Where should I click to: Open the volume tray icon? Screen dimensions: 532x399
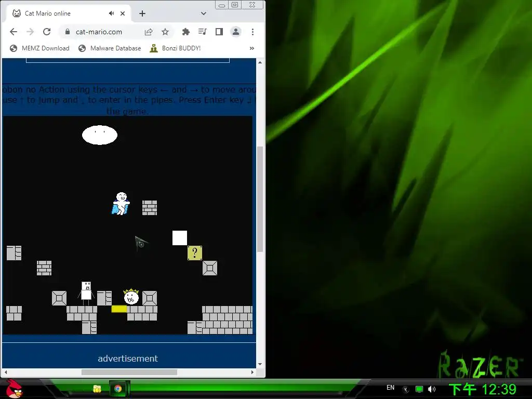pos(432,389)
